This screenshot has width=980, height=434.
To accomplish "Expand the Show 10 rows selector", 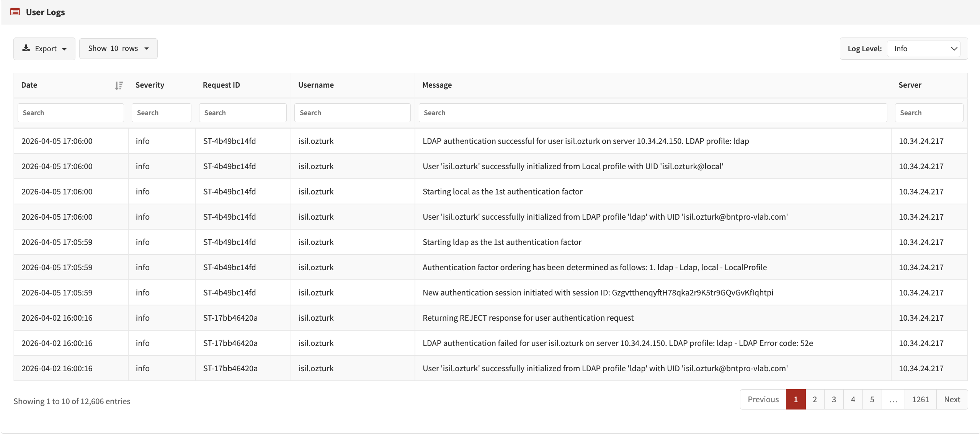I will click(118, 48).
